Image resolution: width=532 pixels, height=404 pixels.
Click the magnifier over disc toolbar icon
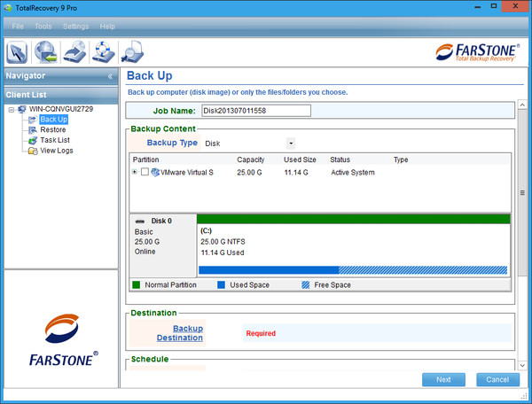(x=133, y=52)
